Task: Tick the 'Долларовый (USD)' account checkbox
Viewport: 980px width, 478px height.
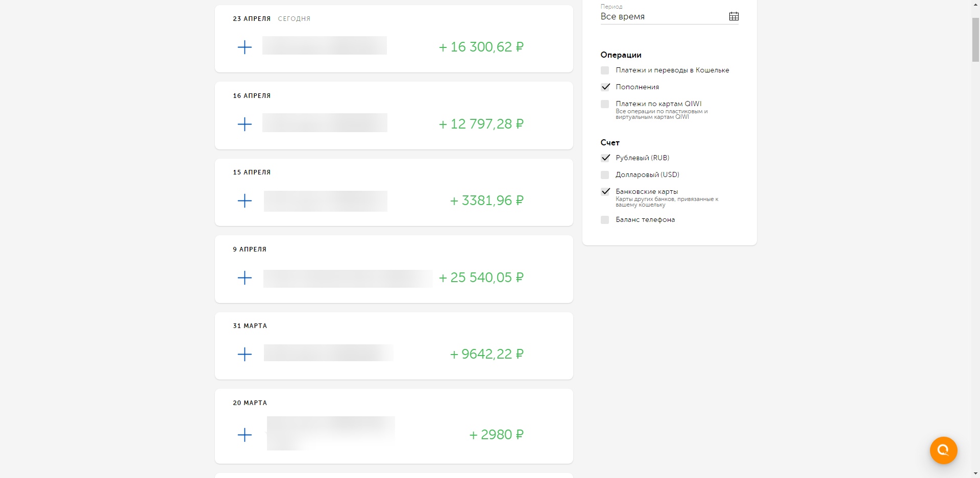Action: 605,175
